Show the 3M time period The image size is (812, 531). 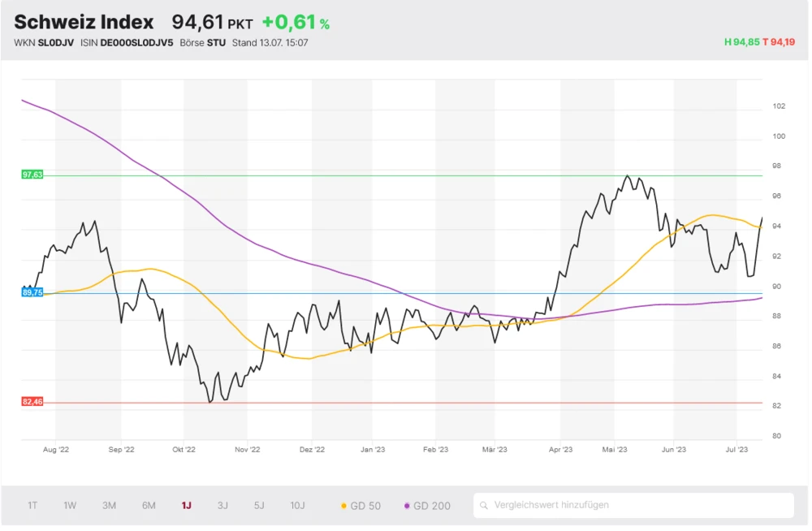pos(109,506)
